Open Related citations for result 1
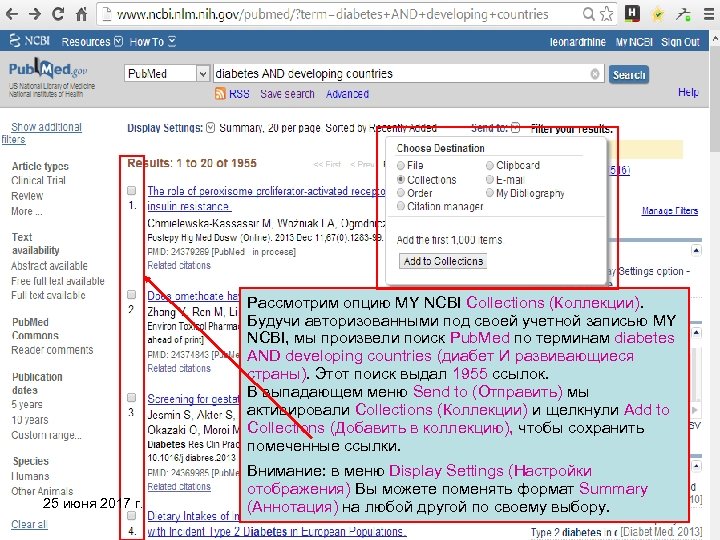Image resolution: width=720 pixels, height=540 pixels. (179, 265)
